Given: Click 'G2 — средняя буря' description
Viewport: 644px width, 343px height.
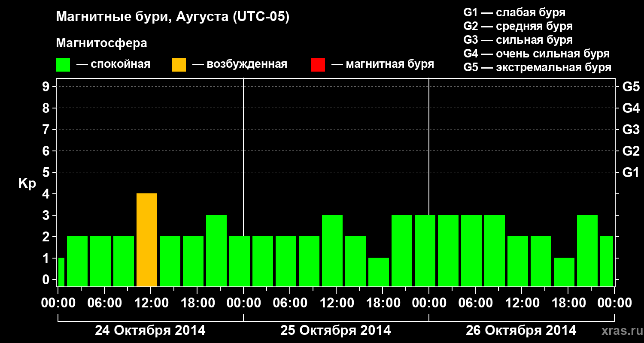Looking at the screenshot, I should click(518, 26).
